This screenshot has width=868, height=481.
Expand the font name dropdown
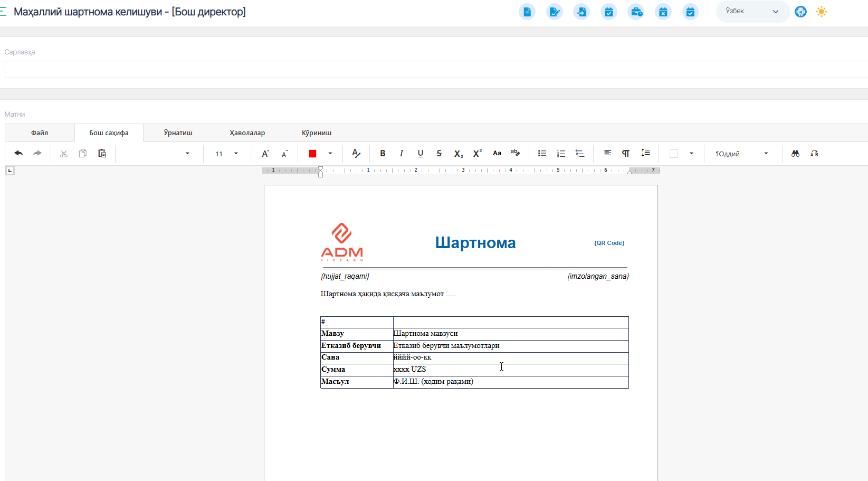click(187, 154)
